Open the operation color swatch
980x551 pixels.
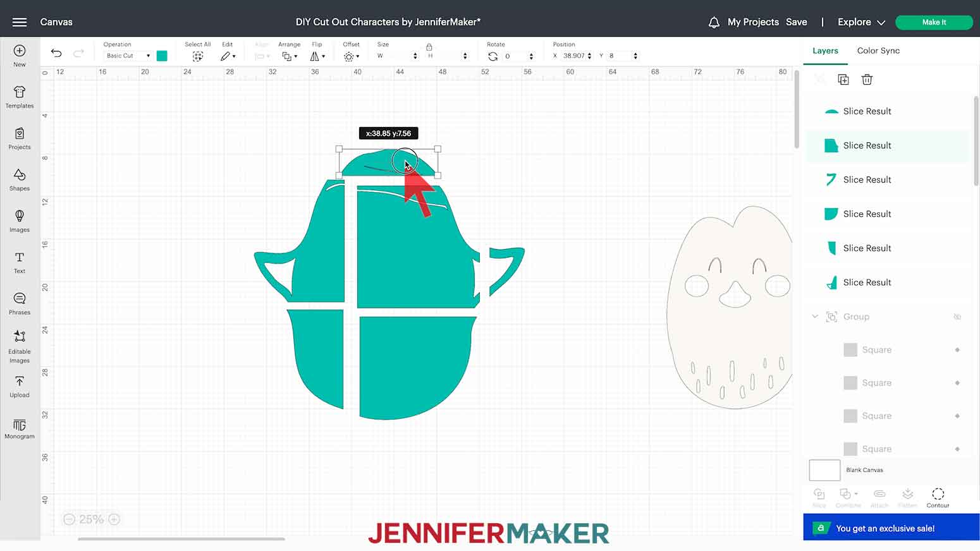coord(162,56)
